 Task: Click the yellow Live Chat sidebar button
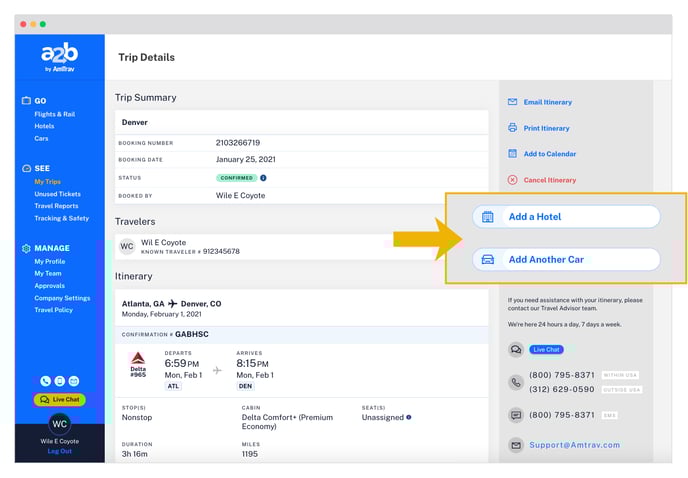click(59, 400)
